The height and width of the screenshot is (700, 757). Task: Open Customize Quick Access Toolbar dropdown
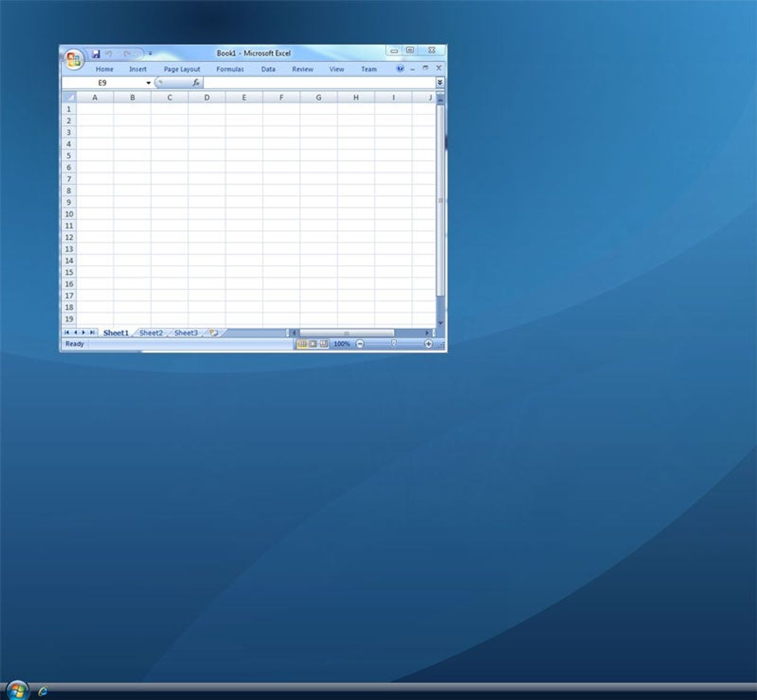pos(150,54)
